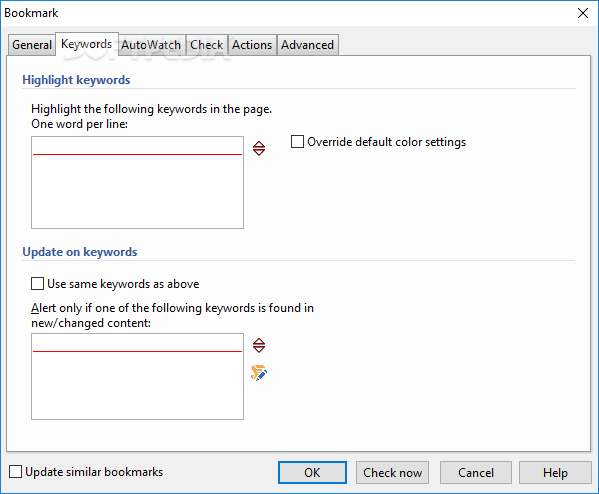The image size is (599, 494).
Task: Cancel the Bookmark dialog
Action: coord(476,473)
